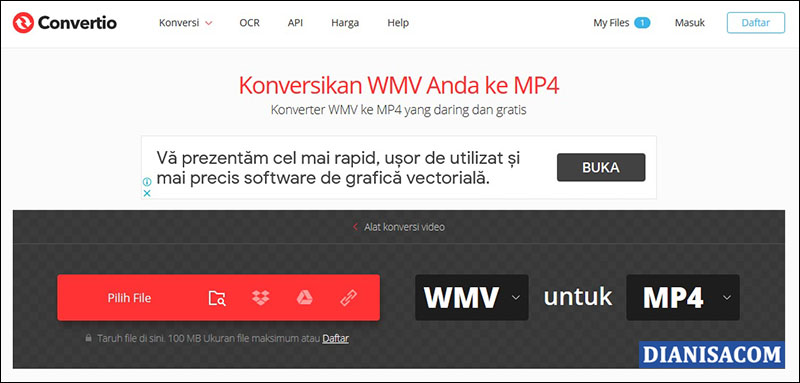Viewport: 800px width, 383px height.
Task: Click Masuk to log in
Action: [690, 23]
